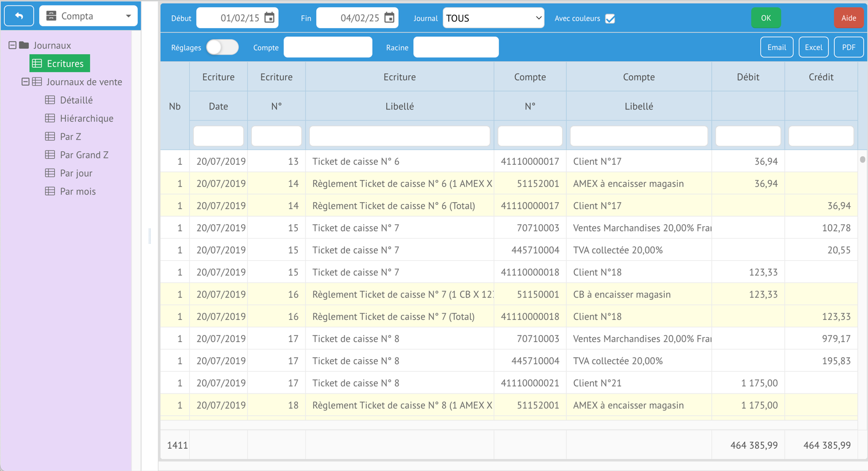Collapse the Journaux tree folder

[x=12, y=46]
